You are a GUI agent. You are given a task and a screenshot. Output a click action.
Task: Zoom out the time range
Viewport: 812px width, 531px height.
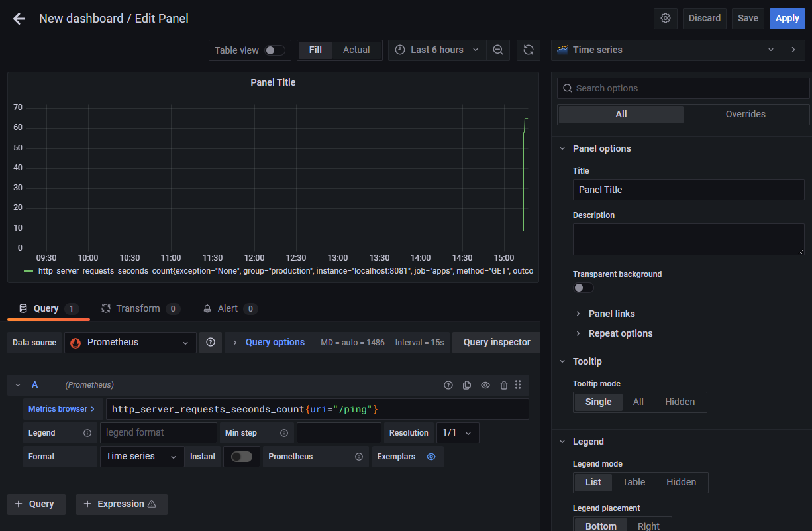click(x=498, y=50)
